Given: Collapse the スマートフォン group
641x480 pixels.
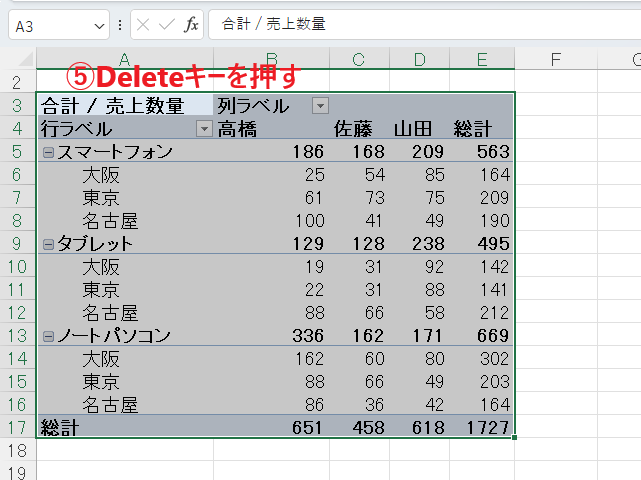Looking at the screenshot, I should click(48, 153).
